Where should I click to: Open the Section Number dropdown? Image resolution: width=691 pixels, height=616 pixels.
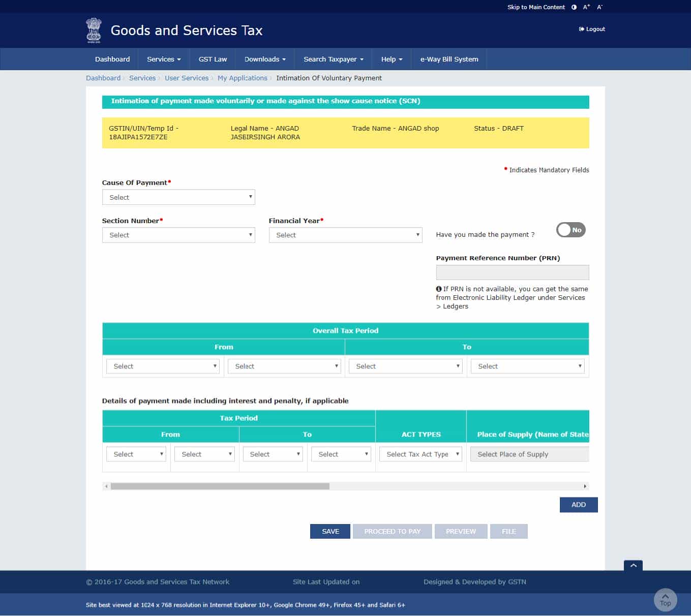tap(178, 235)
